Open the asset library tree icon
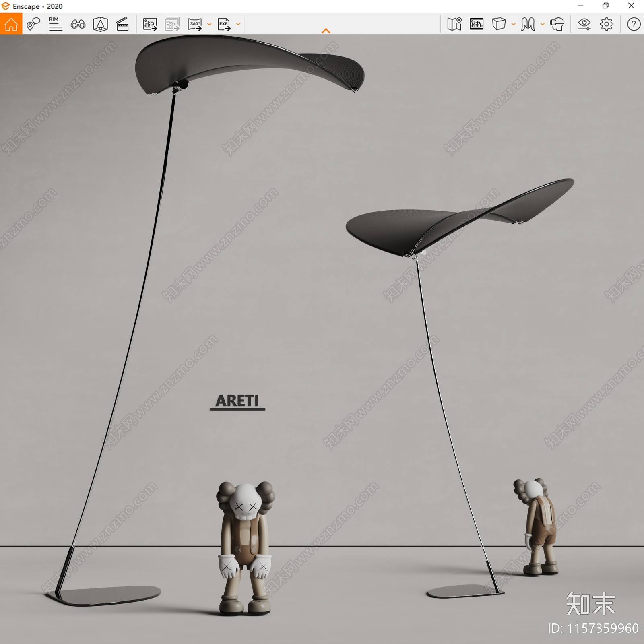Image resolution: width=644 pixels, height=644 pixels. pos(100,24)
